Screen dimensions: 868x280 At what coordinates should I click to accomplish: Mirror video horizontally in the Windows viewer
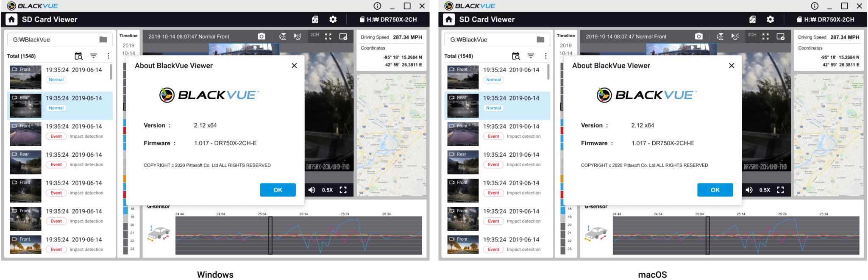point(298,36)
